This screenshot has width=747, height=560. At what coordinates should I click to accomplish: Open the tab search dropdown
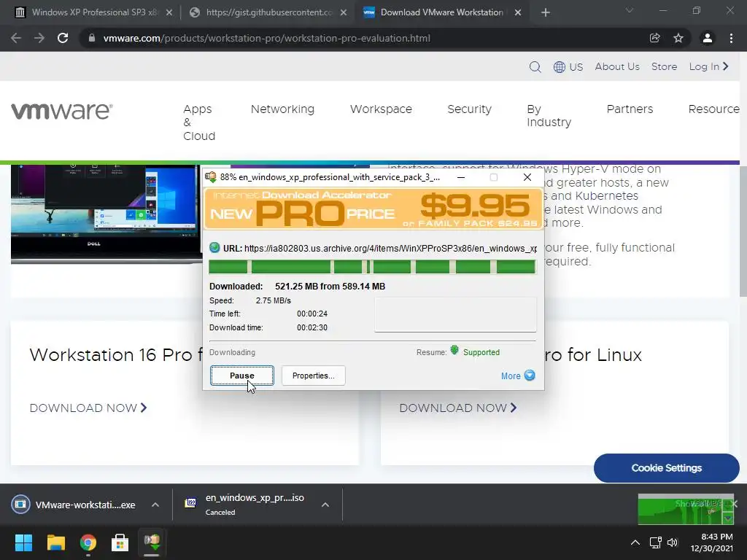click(630, 10)
